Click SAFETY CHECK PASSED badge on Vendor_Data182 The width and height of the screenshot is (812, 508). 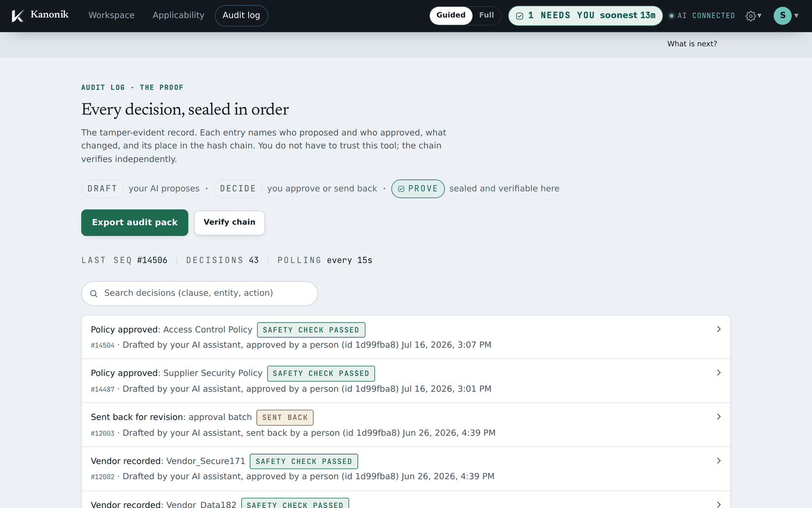(295, 504)
